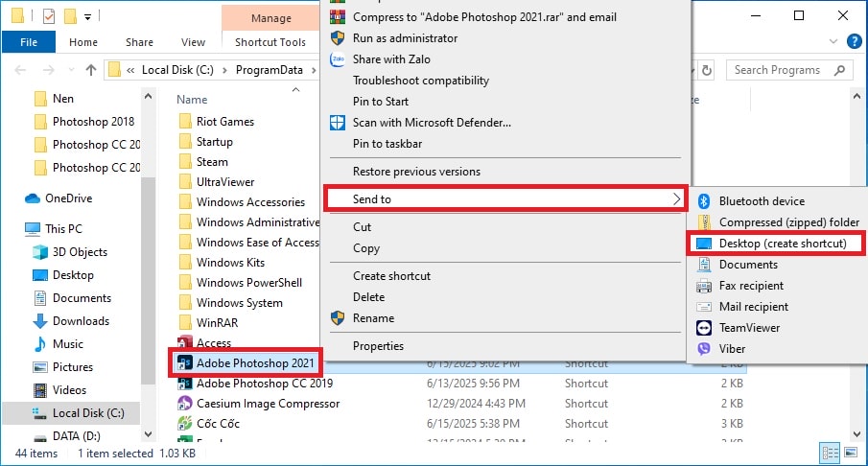Click the Up directory arrow

coord(91,70)
